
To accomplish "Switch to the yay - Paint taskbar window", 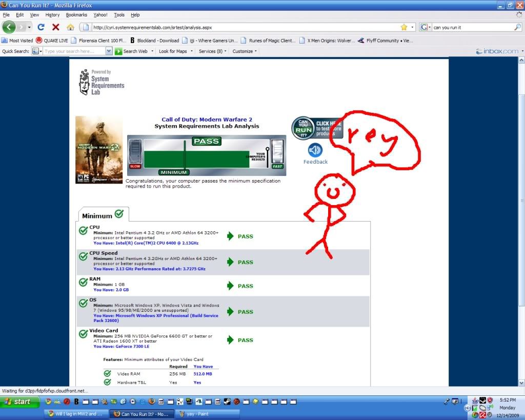I will pos(199,414).
